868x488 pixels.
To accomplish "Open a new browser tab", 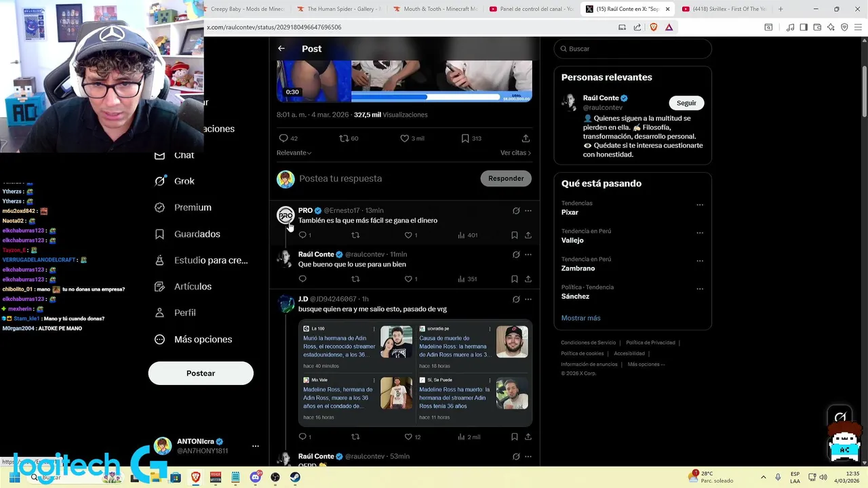I will pos(781,9).
